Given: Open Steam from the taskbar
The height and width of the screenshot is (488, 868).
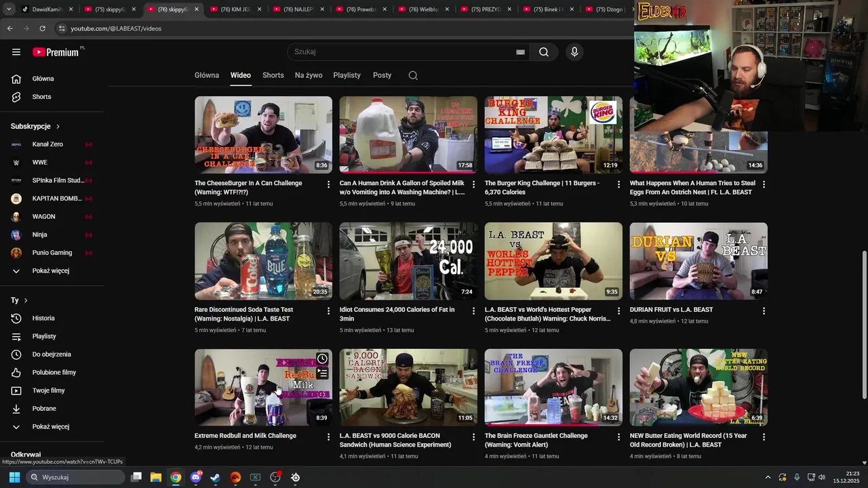Looking at the screenshot, I should pos(216,477).
